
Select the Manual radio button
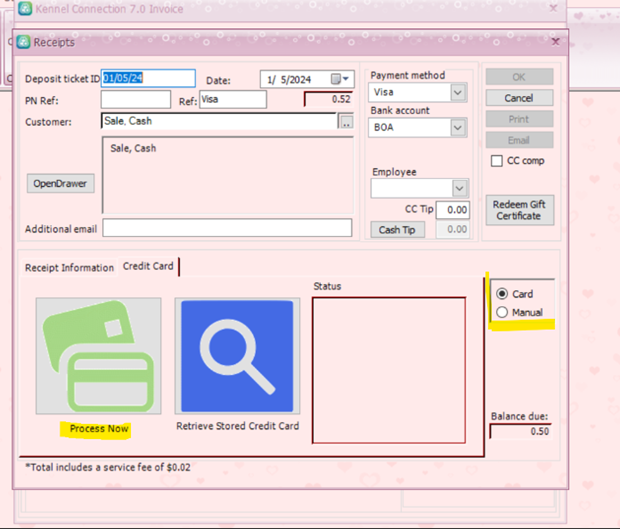[502, 312]
